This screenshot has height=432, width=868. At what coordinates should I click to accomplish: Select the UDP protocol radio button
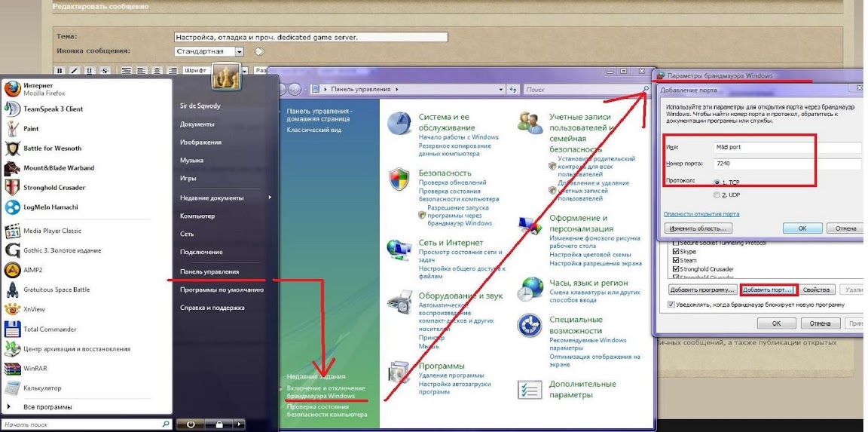click(x=717, y=195)
